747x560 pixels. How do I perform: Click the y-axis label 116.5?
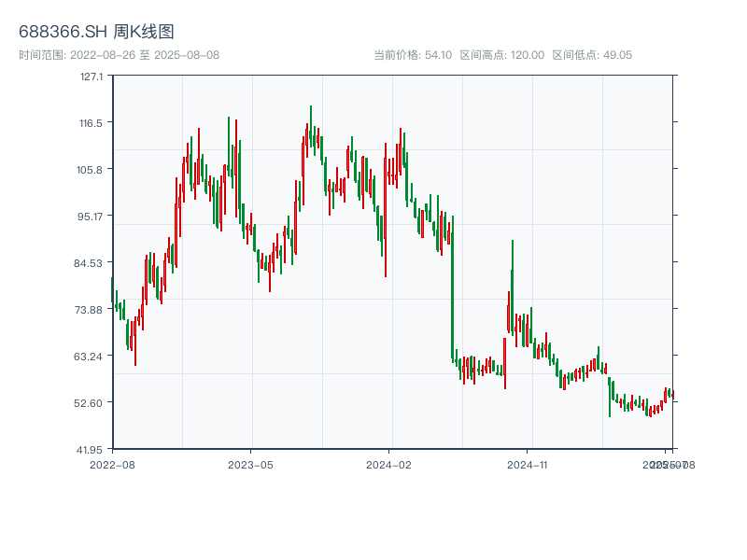[x=91, y=123]
